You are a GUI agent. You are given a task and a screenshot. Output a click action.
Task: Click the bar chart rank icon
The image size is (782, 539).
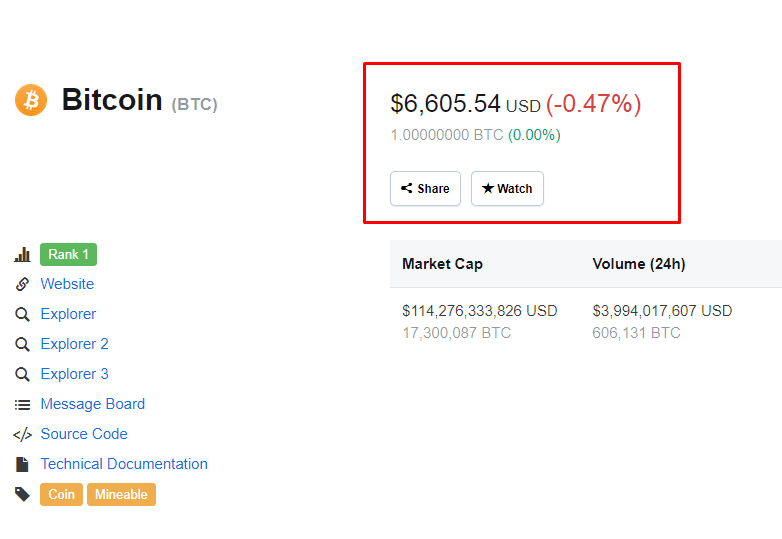coord(22,255)
